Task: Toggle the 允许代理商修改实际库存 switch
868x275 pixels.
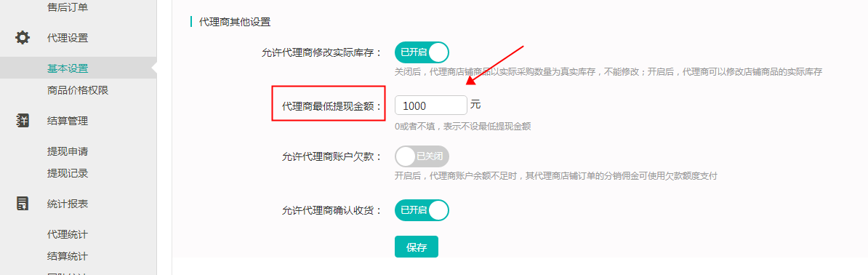Action: [x=422, y=52]
